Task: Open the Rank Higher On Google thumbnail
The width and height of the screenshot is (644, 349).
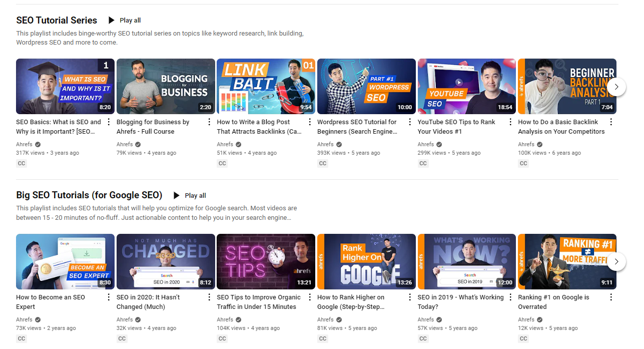Action: (366, 262)
